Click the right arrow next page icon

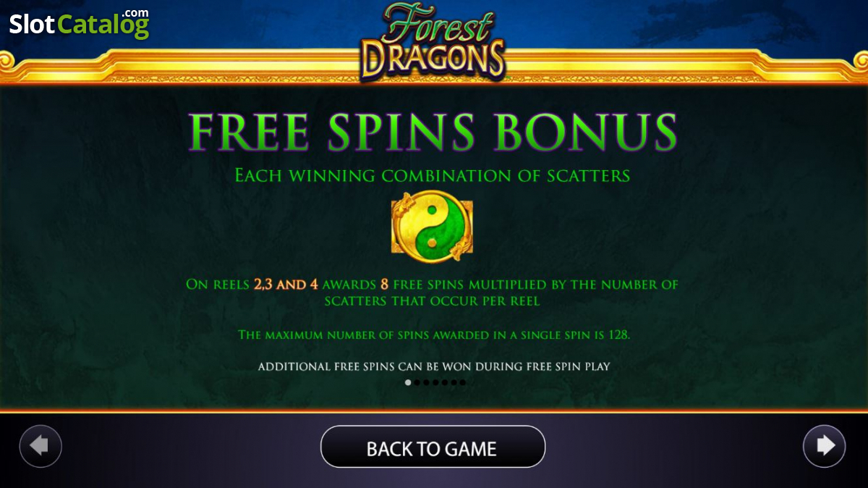(825, 446)
